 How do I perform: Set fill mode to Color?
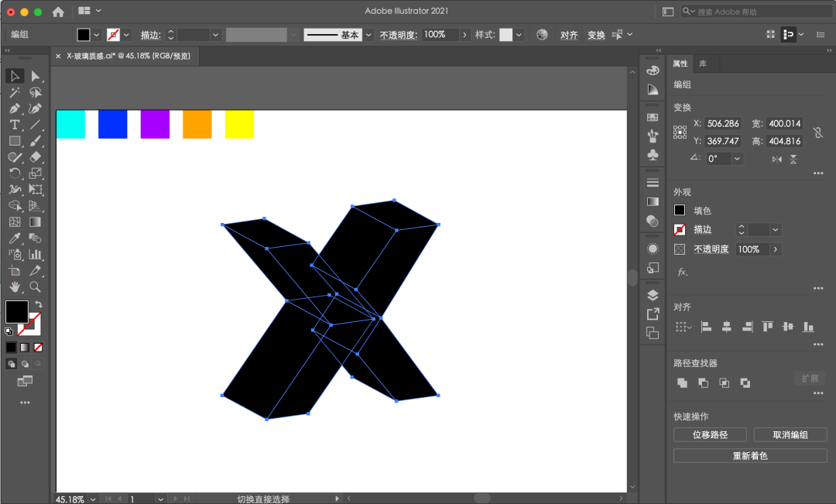click(11, 348)
